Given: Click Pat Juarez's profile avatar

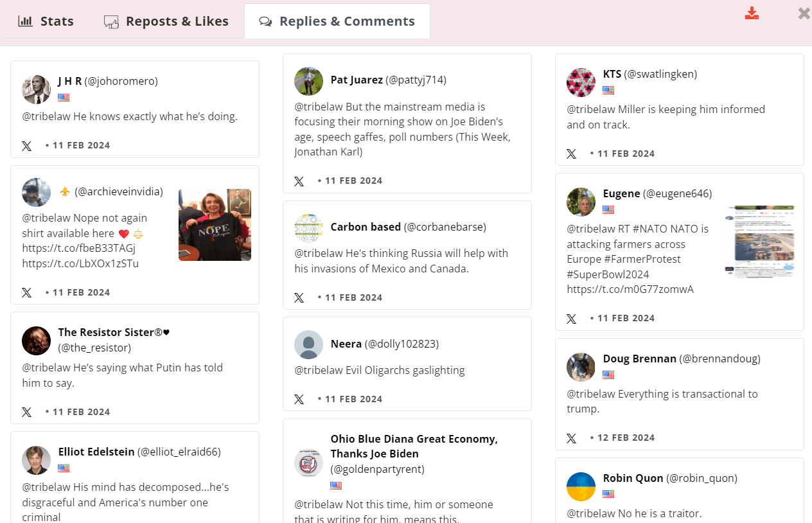Looking at the screenshot, I should click(x=308, y=81).
